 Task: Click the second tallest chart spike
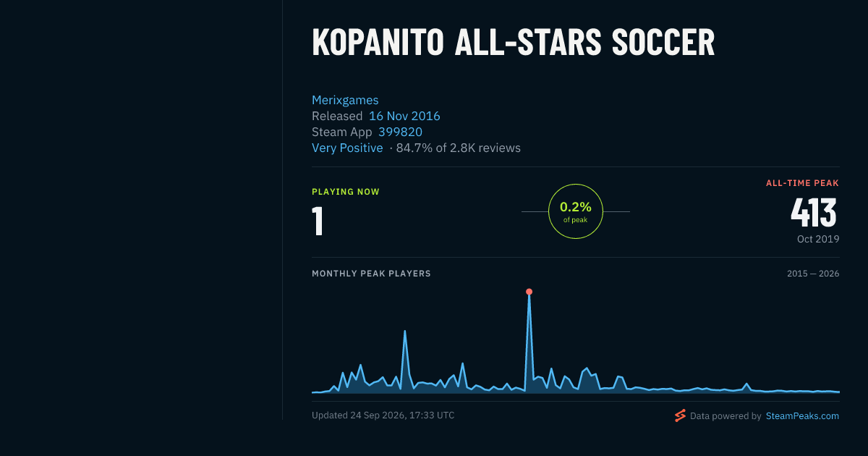point(404,331)
